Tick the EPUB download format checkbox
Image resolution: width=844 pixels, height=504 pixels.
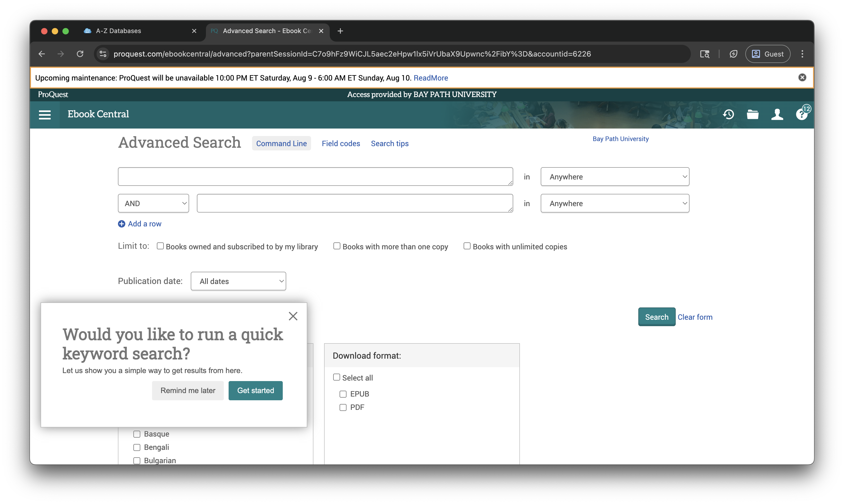343,394
